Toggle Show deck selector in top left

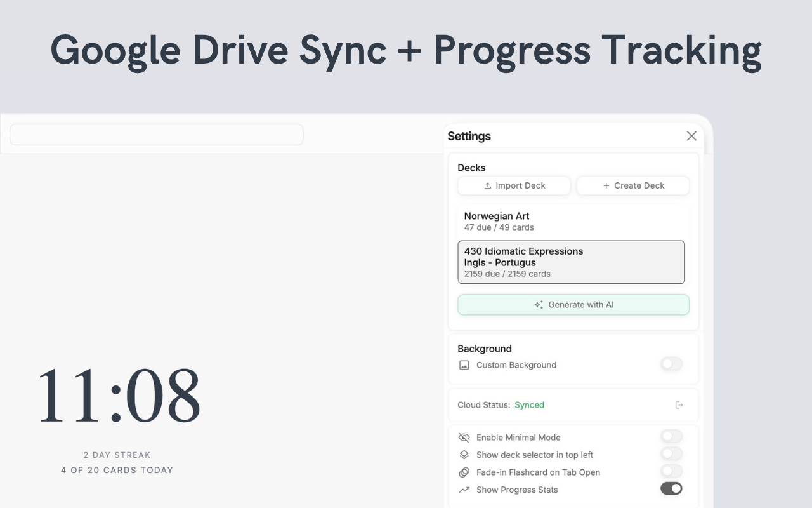tap(671, 453)
